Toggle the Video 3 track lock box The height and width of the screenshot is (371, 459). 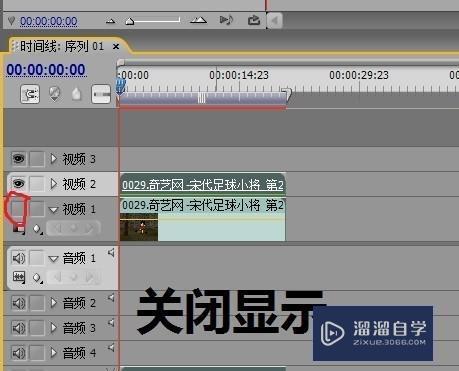(37, 159)
